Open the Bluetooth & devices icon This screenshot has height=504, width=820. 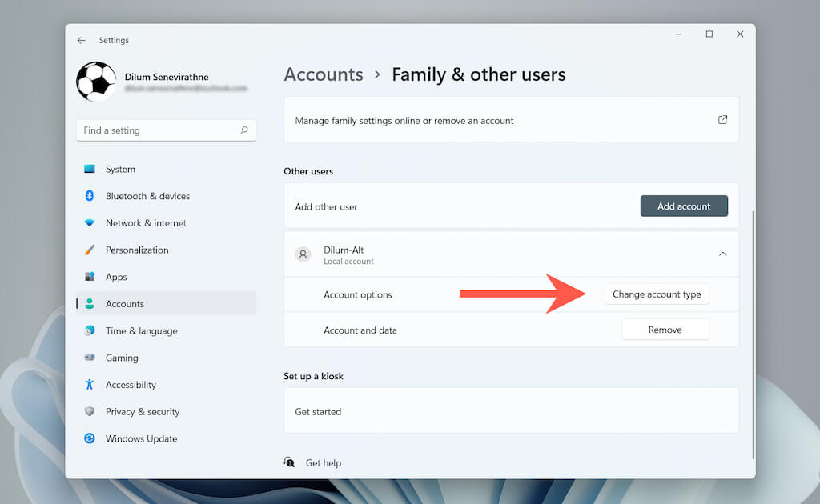[90, 196]
